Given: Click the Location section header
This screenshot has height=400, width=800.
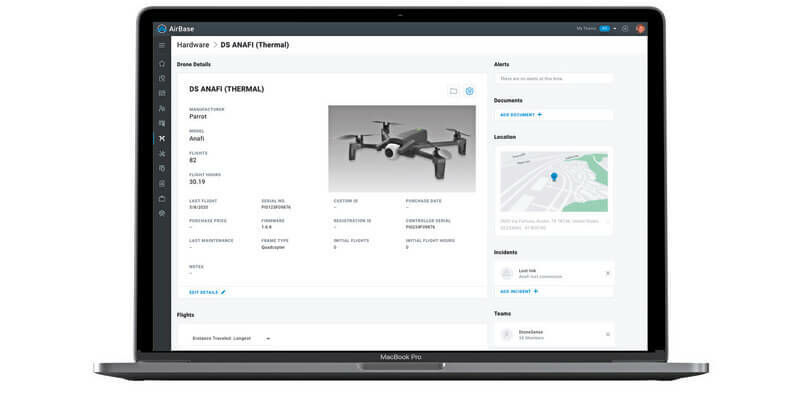Looking at the screenshot, I should [x=505, y=137].
